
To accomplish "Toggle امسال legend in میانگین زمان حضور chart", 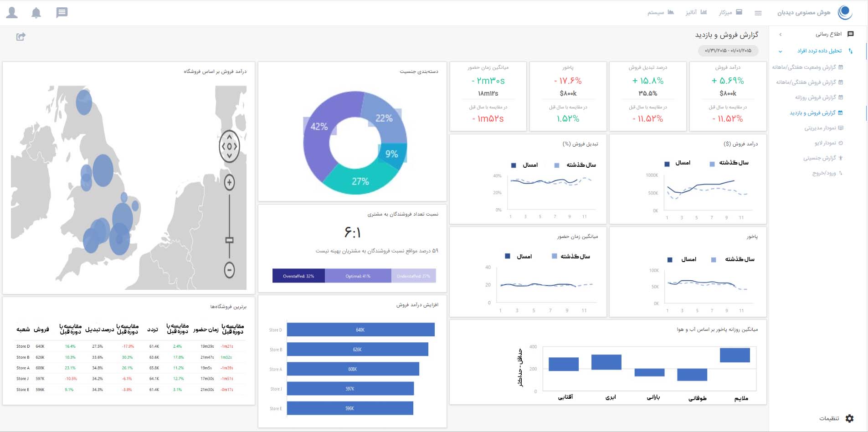I will point(519,257).
